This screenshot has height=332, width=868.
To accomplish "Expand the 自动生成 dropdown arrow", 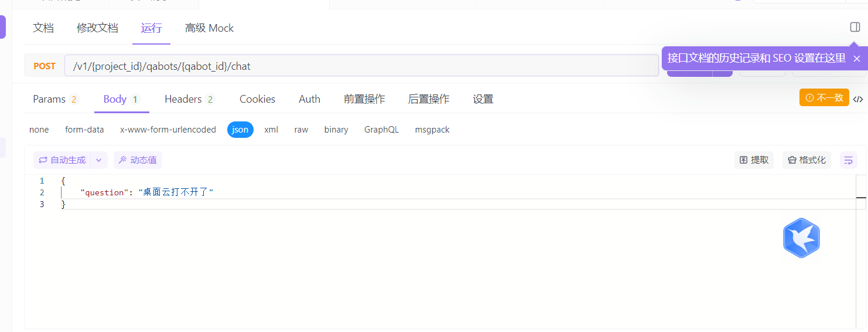I will click(99, 160).
